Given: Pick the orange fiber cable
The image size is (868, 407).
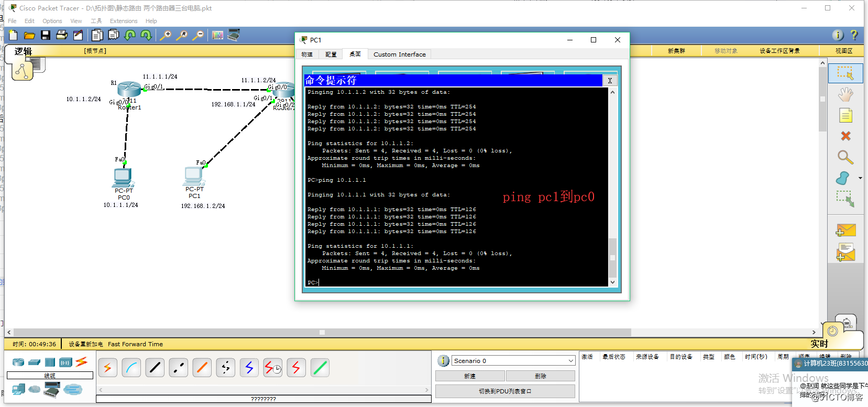Looking at the screenshot, I should pyautogui.click(x=202, y=368).
